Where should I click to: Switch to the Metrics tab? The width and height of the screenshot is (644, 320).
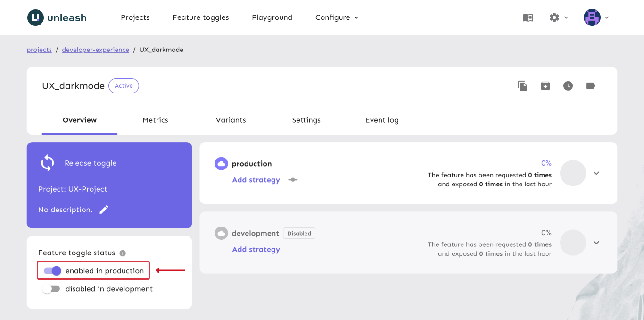pyautogui.click(x=155, y=120)
